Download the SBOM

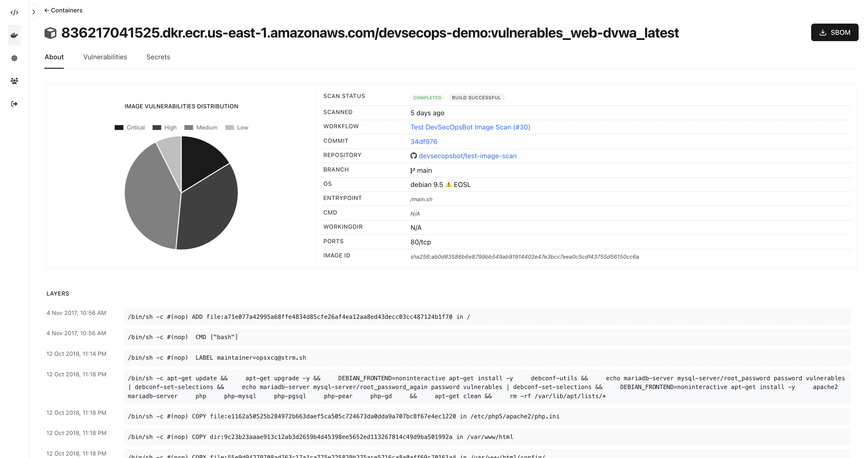point(834,32)
